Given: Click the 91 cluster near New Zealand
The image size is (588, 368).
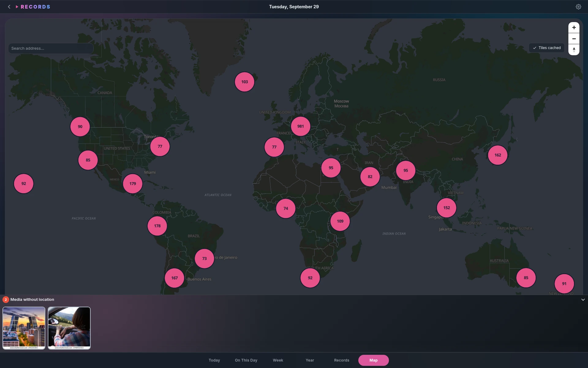Looking at the screenshot, I should click(564, 284).
